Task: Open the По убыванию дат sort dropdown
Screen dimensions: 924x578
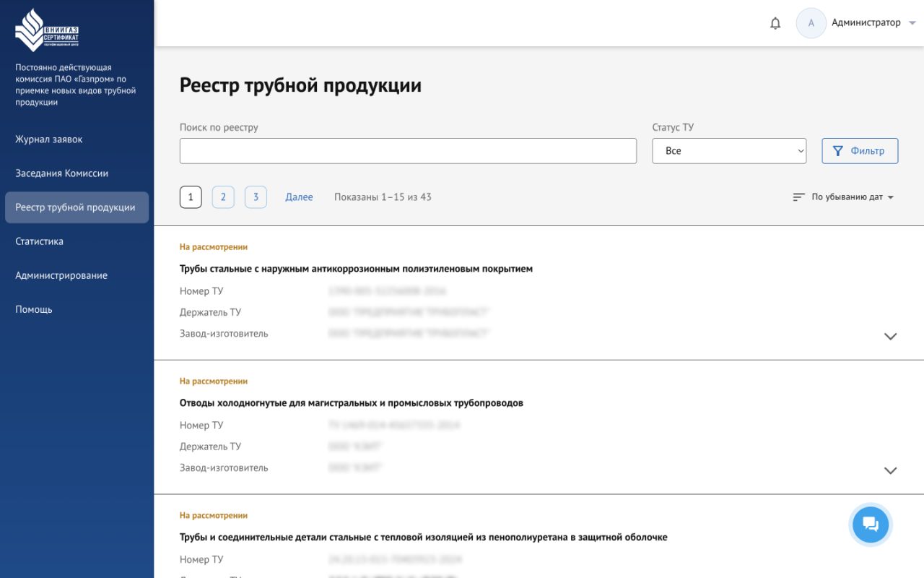Action: click(852, 197)
